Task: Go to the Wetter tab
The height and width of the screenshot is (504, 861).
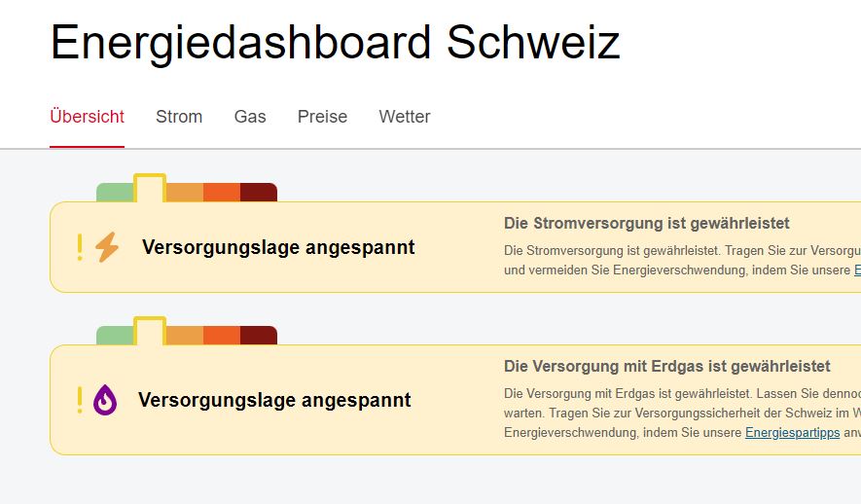Action: [x=405, y=117]
